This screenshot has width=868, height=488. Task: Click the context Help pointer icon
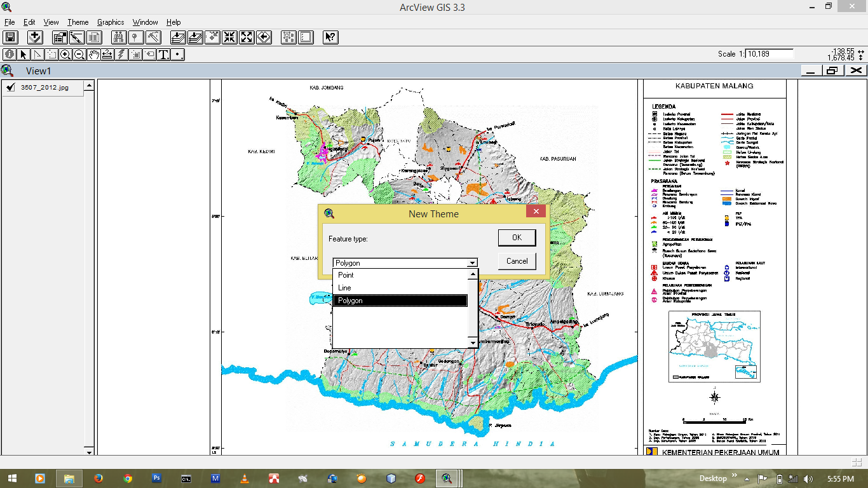point(330,37)
